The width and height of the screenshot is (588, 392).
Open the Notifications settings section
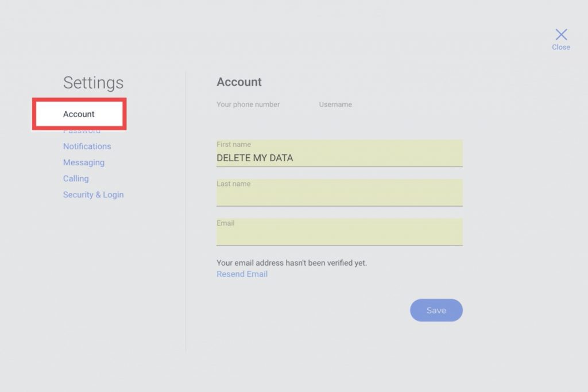(x=87, y=146)
